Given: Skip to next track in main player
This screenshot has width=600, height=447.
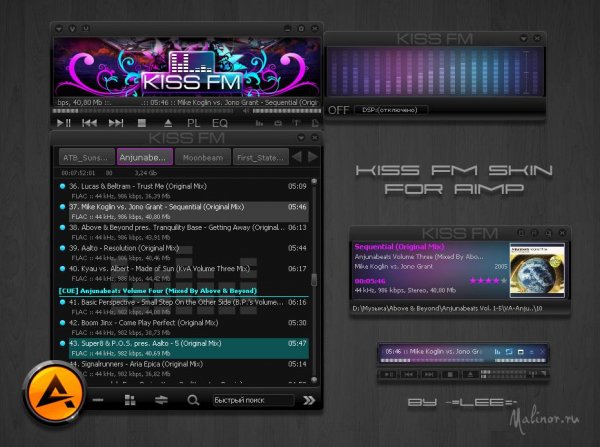Looking at the screenshot, I should pyautogui.click(x=116, y=123).
